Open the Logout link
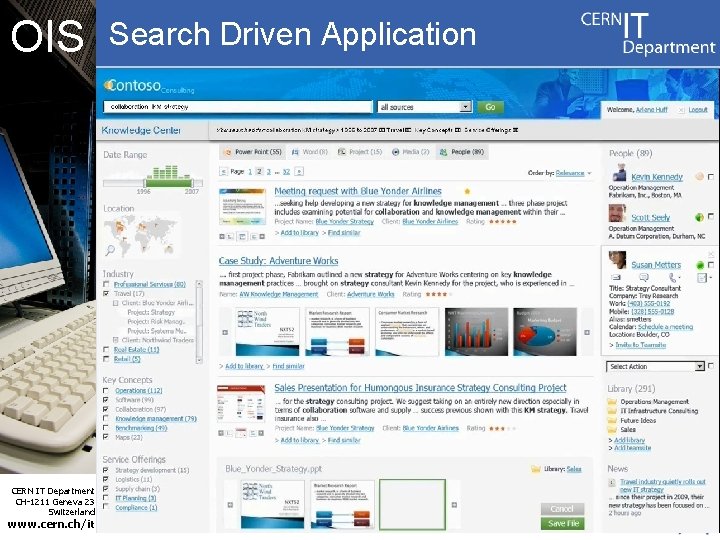Screen dimensions: 720x540 click(698, 110)
